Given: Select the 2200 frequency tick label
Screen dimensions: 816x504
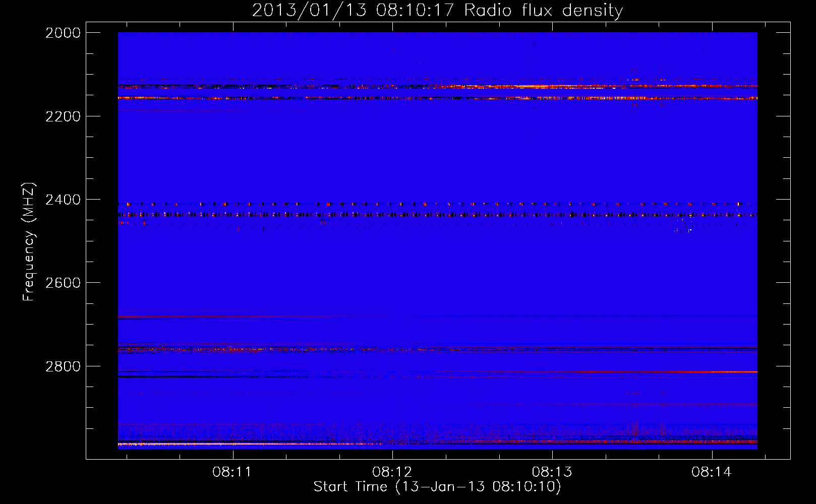Looking at the screenshot, I should pos(63,116).
